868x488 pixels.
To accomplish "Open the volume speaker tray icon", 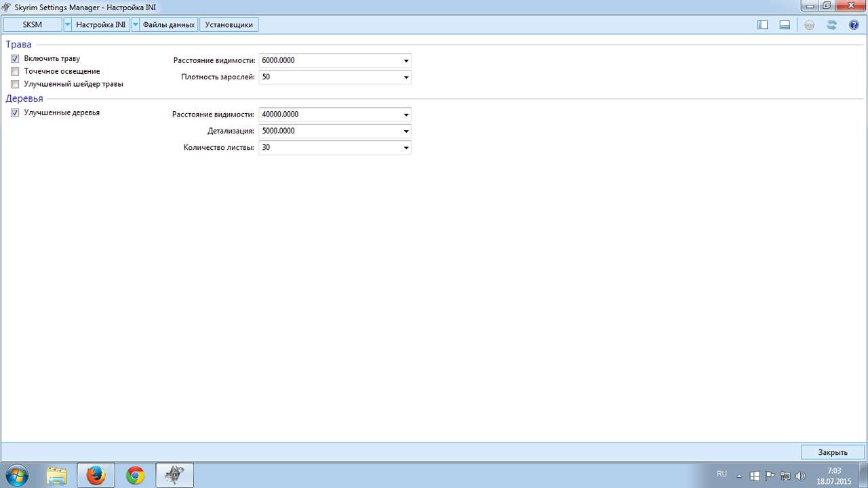I will coord(800,476).
